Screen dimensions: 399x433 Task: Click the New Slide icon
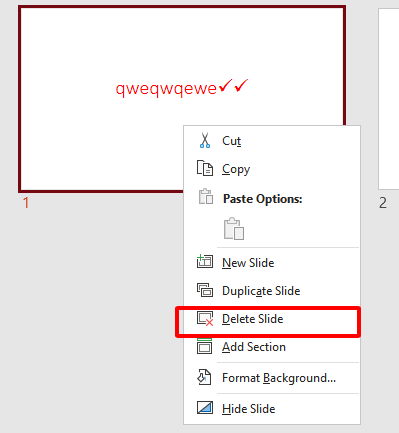coord(205,262)
